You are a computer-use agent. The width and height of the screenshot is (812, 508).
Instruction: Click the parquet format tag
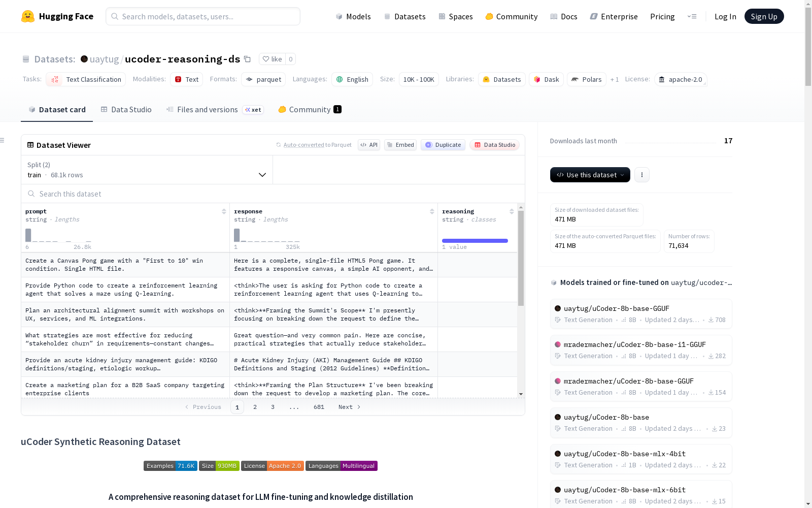pyautogui.click(x=263, y=79)
